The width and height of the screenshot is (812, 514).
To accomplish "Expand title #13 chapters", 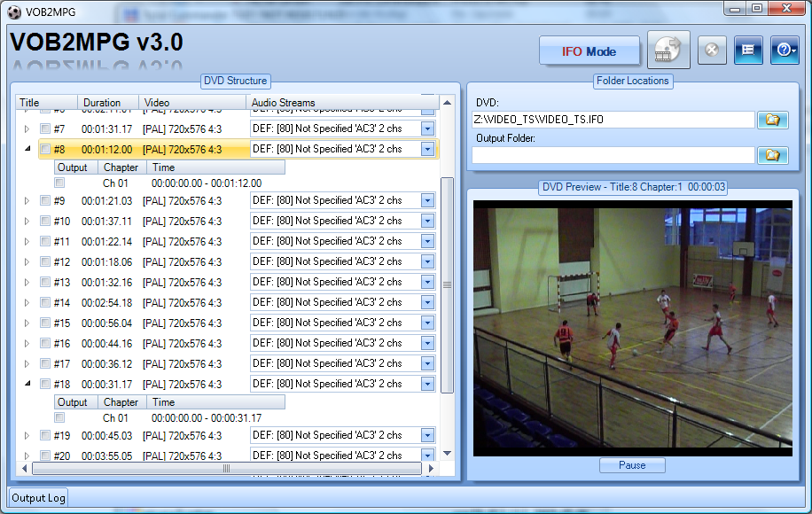I will point(27,282).
